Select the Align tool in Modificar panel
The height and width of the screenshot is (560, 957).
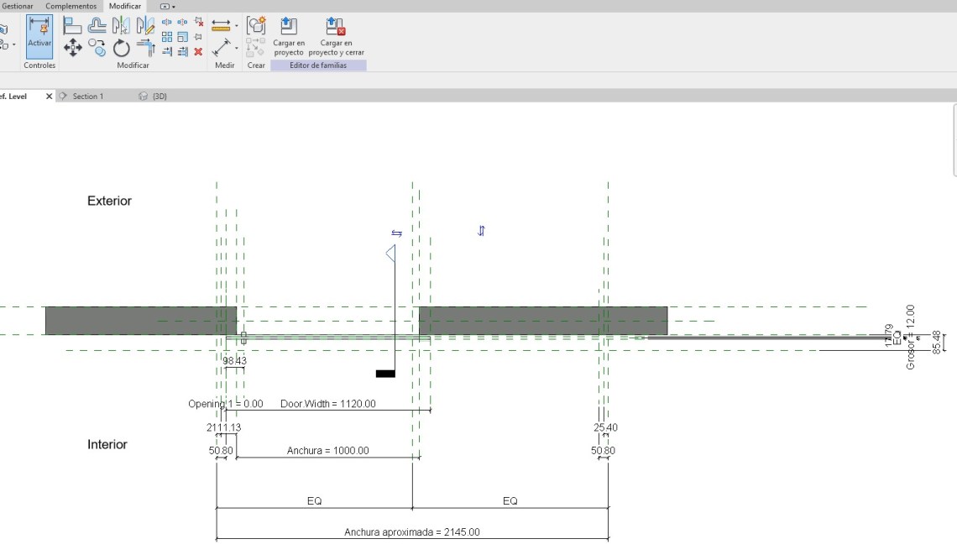tap(73, 25)
